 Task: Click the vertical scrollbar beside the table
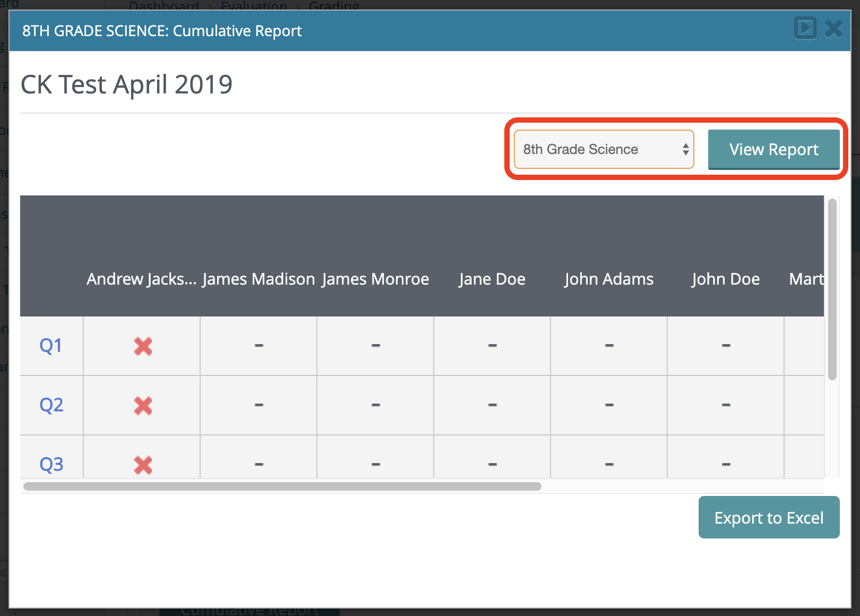[832, 289]
